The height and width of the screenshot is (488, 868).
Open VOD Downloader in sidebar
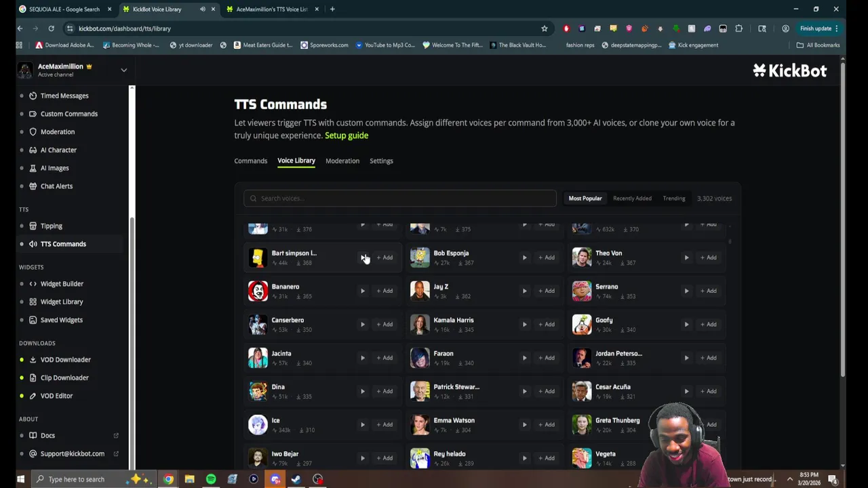[x=65, y=360]
